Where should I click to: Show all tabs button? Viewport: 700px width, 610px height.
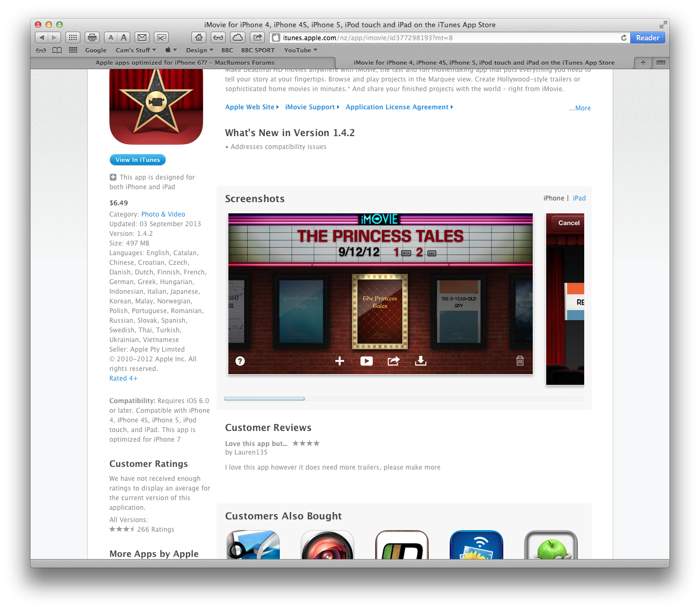click(661, 63)
